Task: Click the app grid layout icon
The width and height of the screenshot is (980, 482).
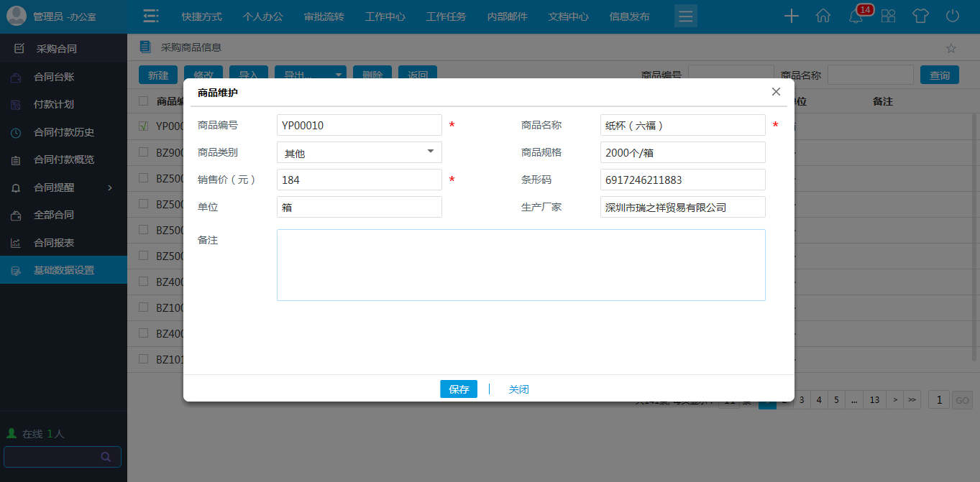Action: pyautogui.click(x=889, y=17)
